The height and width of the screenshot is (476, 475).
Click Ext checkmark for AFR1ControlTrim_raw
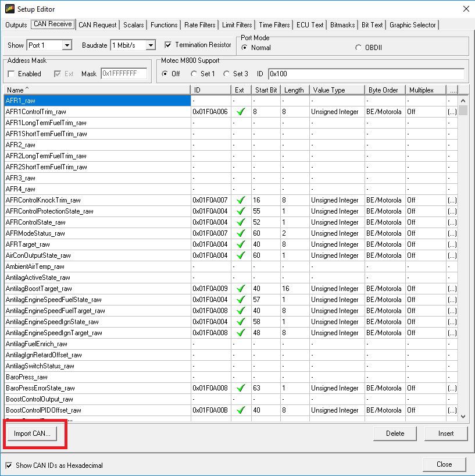tap(241, 112)
